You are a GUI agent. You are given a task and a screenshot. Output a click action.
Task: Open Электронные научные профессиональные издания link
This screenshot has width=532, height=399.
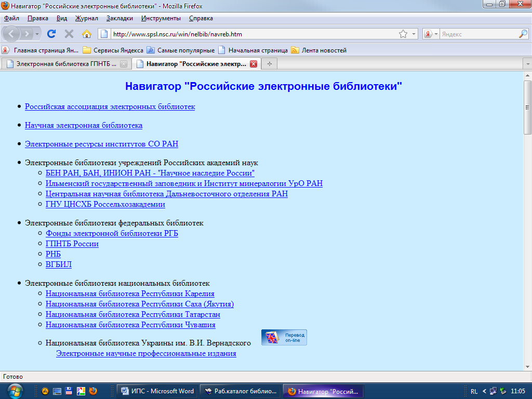[146, 353]
